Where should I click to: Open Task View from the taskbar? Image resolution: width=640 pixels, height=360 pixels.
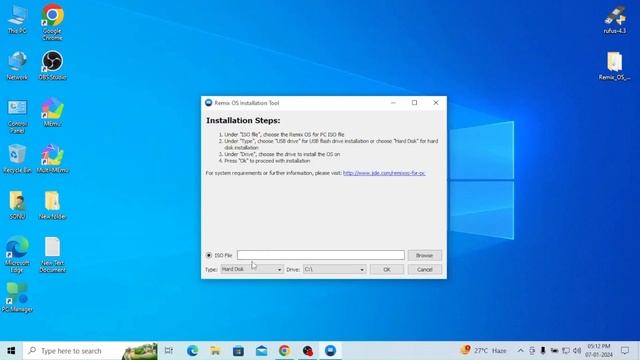click(169, 351)
